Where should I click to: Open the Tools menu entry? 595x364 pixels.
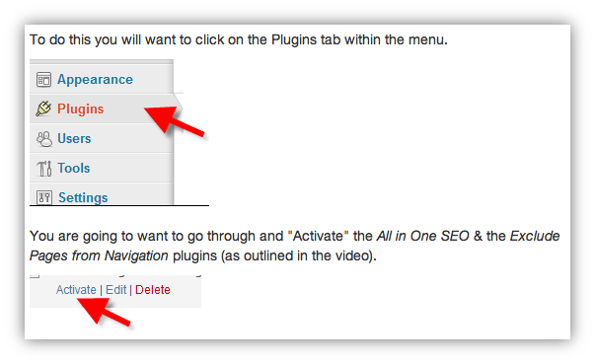pyautogui.click(x=74, y=168)
